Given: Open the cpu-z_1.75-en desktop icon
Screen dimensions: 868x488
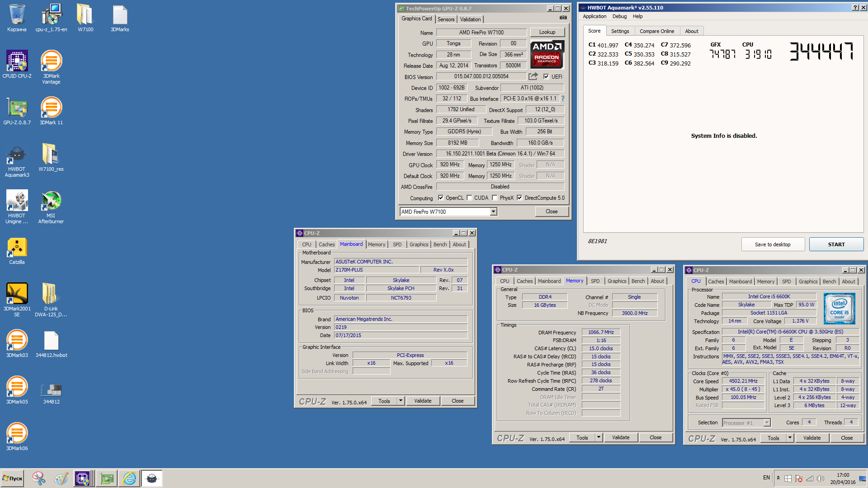Looking at the screenshot, I should [51, 18].
